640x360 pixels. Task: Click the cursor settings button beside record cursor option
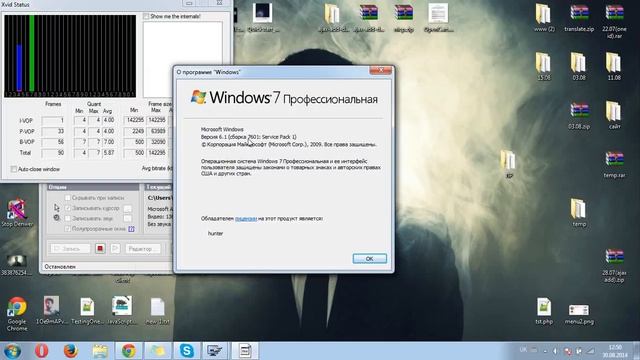pos(128,209)
